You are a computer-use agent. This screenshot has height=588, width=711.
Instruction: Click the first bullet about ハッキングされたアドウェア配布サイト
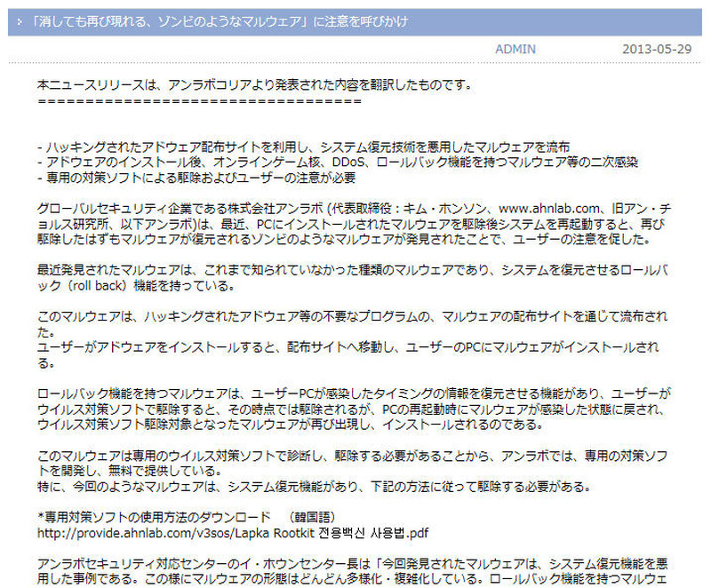(303, 147)
